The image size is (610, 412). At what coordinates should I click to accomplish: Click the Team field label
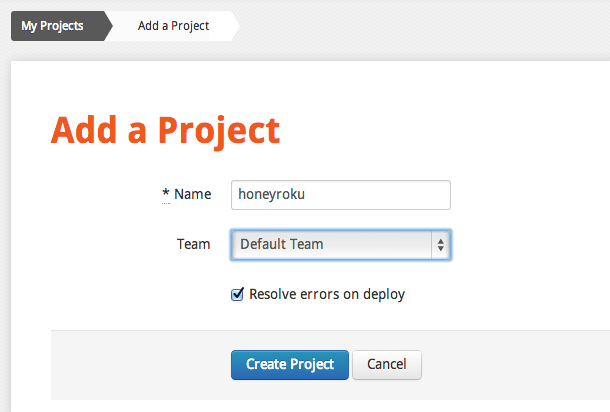193,244
